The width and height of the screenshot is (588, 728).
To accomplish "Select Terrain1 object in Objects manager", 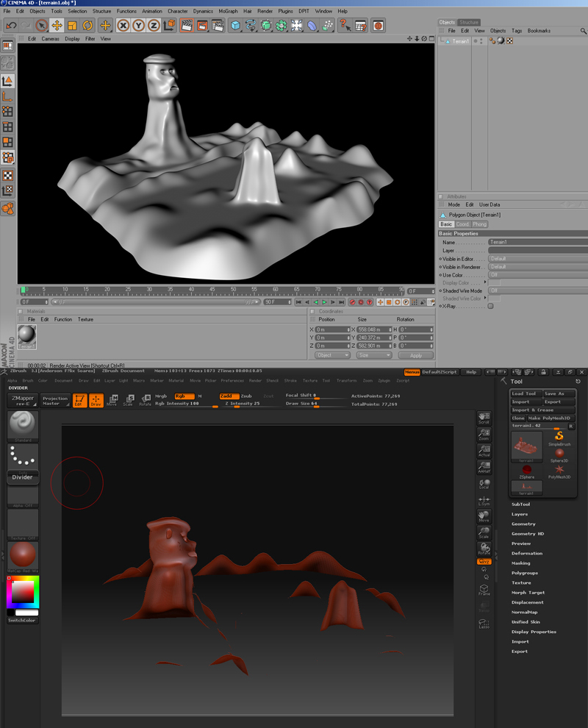I will [460, 41].
